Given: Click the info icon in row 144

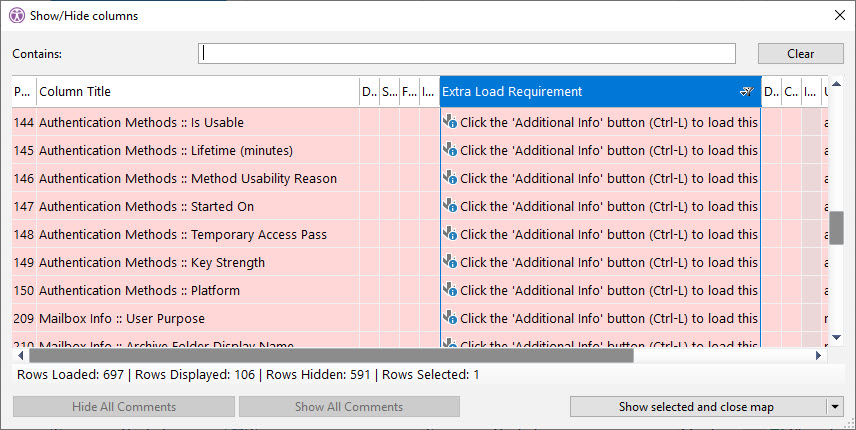Looking at the screenshot, I should point(449,122).
